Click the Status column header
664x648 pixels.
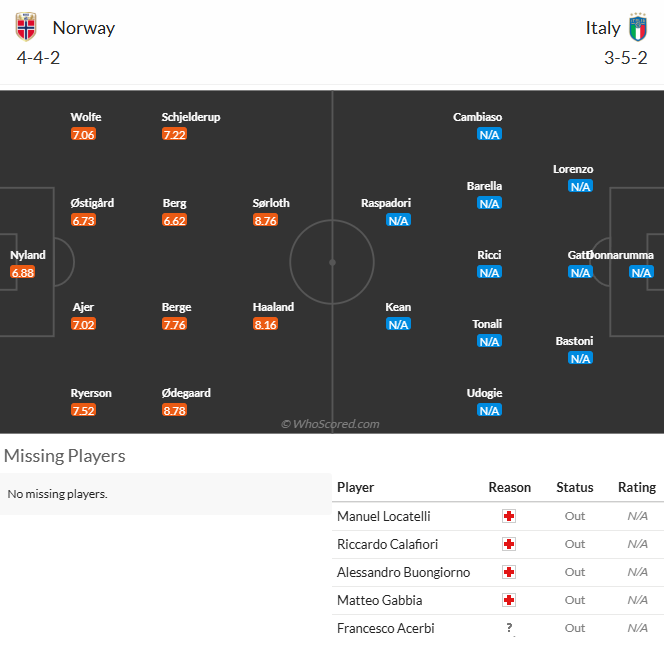tap(575, 487)
